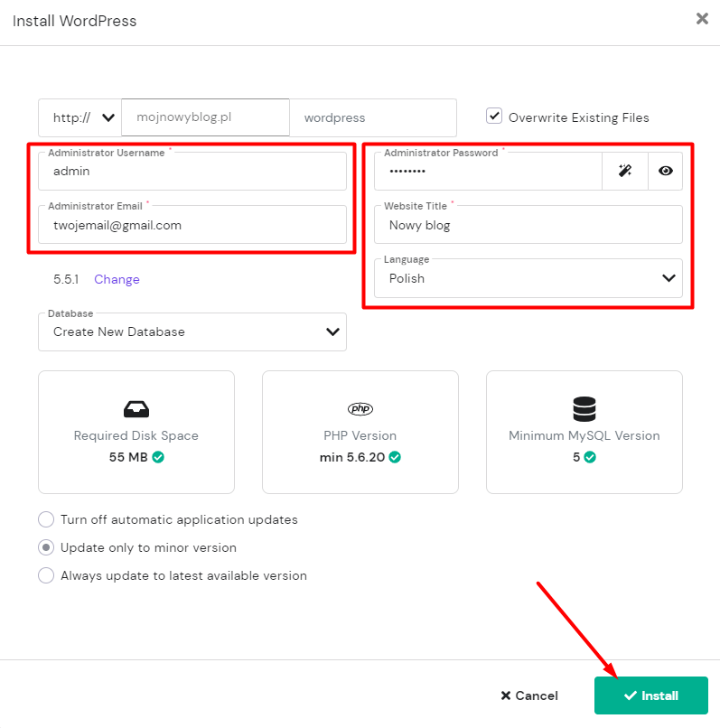Open the http:// protocol dropdown
This screenshot has height=728, width=720.
(80, 117)
